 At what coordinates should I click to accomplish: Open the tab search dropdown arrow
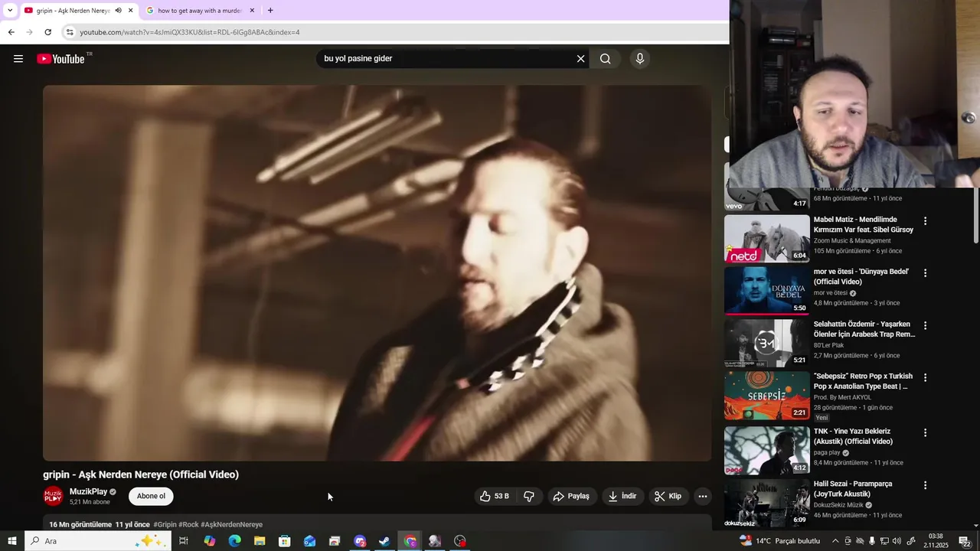(10, 11)
